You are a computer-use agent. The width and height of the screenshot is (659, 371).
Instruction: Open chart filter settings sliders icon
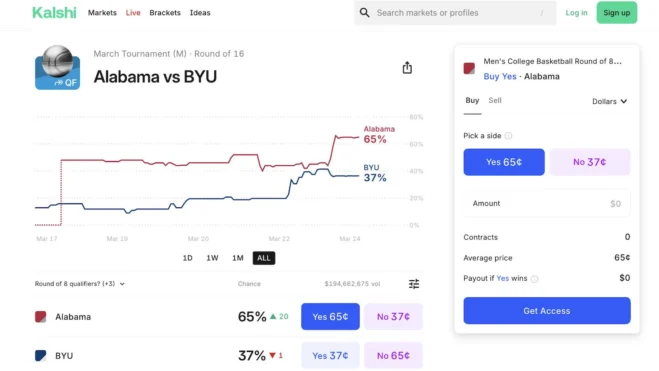414,284
